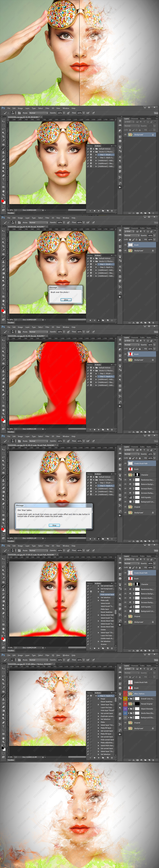Click Background lock icon in single-layer window

click(x=153, y=135)
